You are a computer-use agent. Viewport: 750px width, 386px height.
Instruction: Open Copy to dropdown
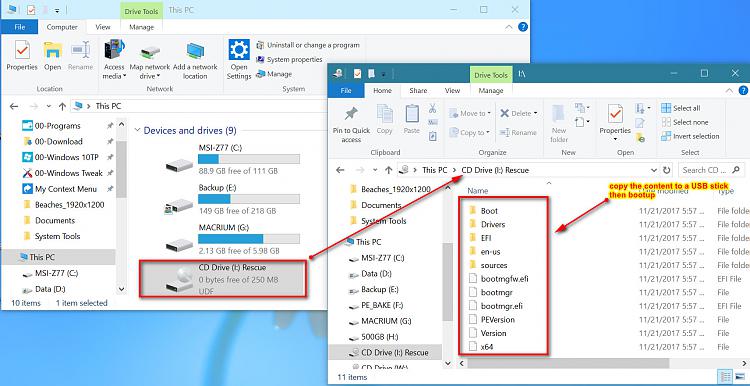[469, 132]
